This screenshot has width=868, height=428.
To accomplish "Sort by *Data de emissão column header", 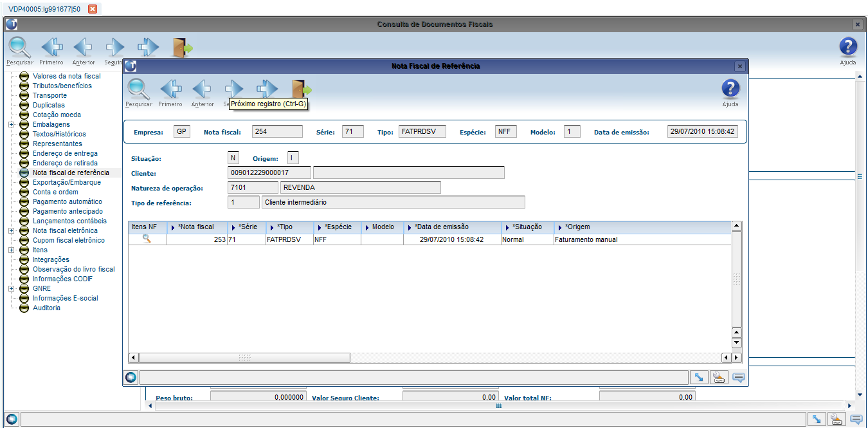I will [452, 227].
